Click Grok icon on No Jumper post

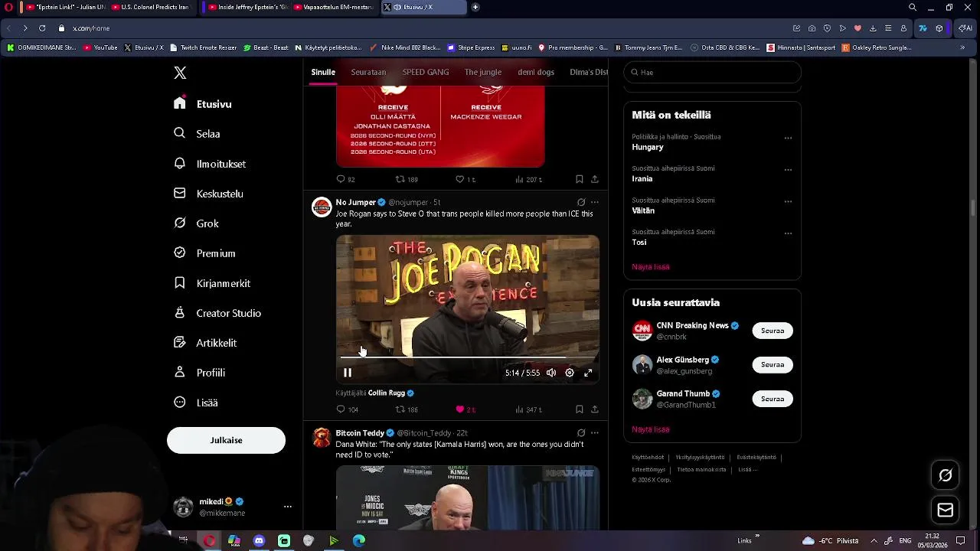581,202
